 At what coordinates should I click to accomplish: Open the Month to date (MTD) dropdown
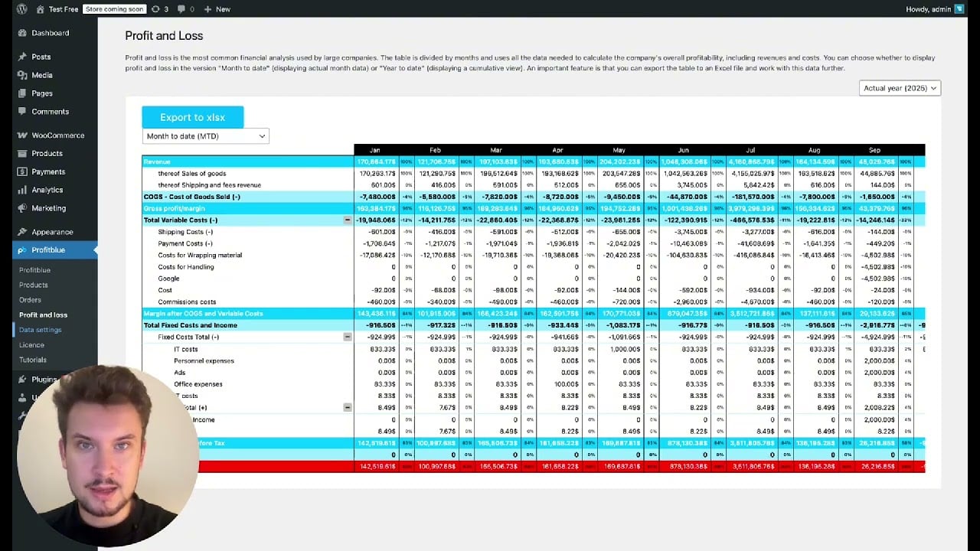pyautogui.click(x=204, y=135)
